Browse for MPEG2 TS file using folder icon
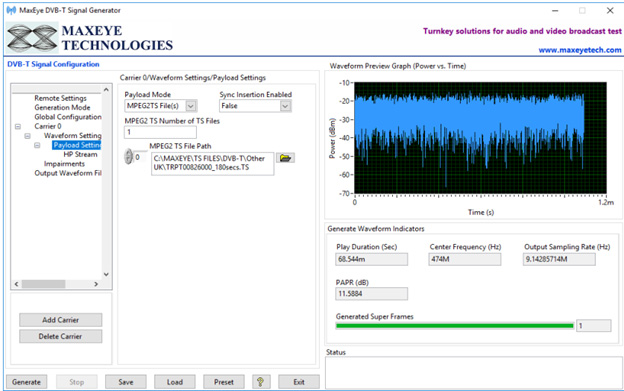The width and height of the screenshot is (624, 391). (285, 158)
